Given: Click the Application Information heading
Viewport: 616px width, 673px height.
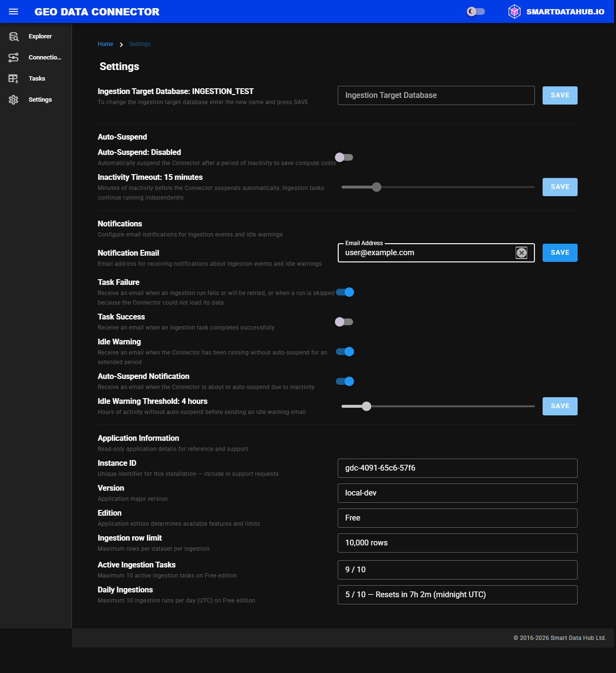Looking at the screenshot, I should point(138,438).
